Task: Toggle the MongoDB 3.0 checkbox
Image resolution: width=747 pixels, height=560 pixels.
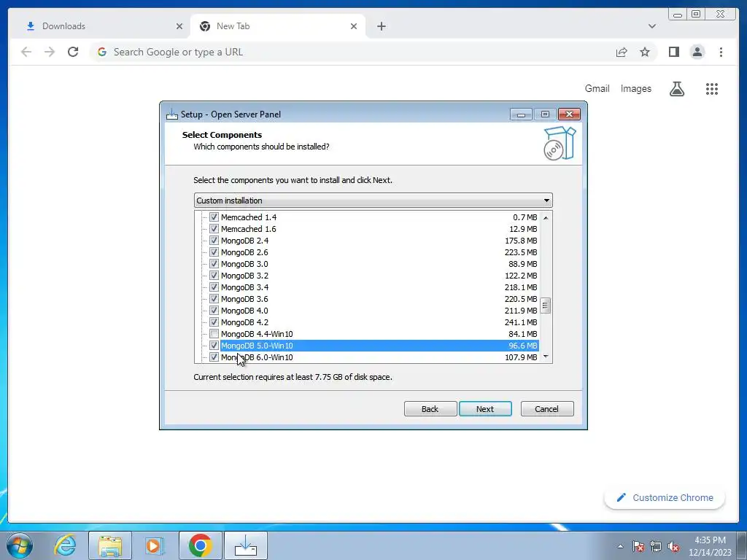Action: tap(214, 264)
